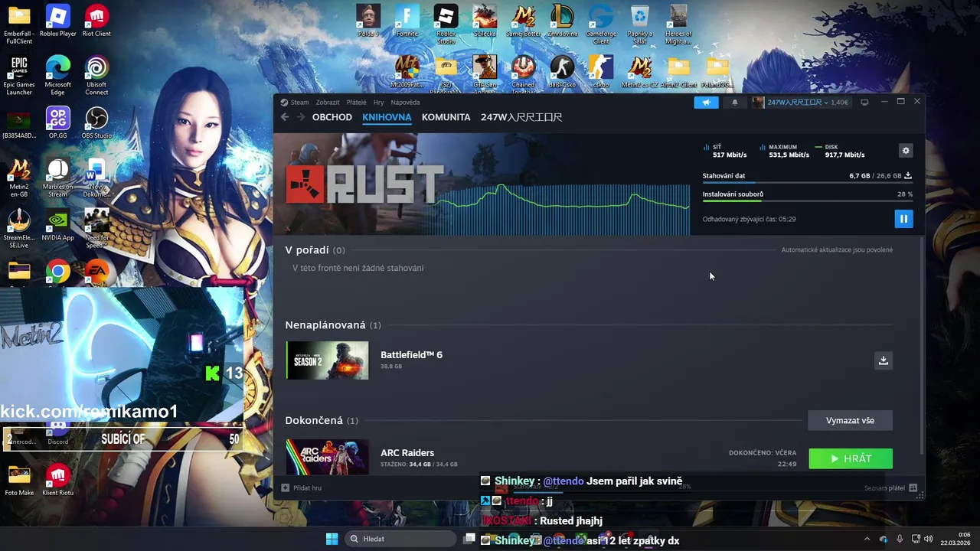This screenshot has width=980, height=551.
Task: Open Gameforge Client desktop shortcut
Action: click(x=601, y=24)
